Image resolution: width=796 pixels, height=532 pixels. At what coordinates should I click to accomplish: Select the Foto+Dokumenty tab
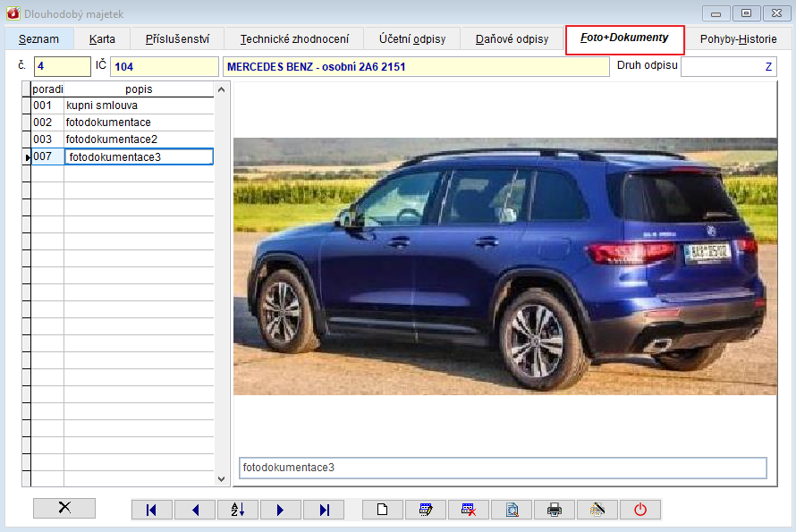point(624,39)
